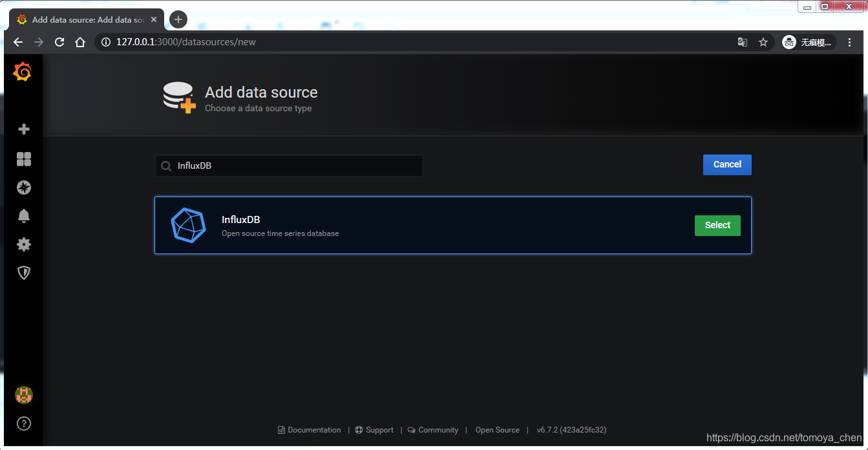Click the v6.7.2 version text
Screen dimensions: 868x450
click(x=571, y=430)
